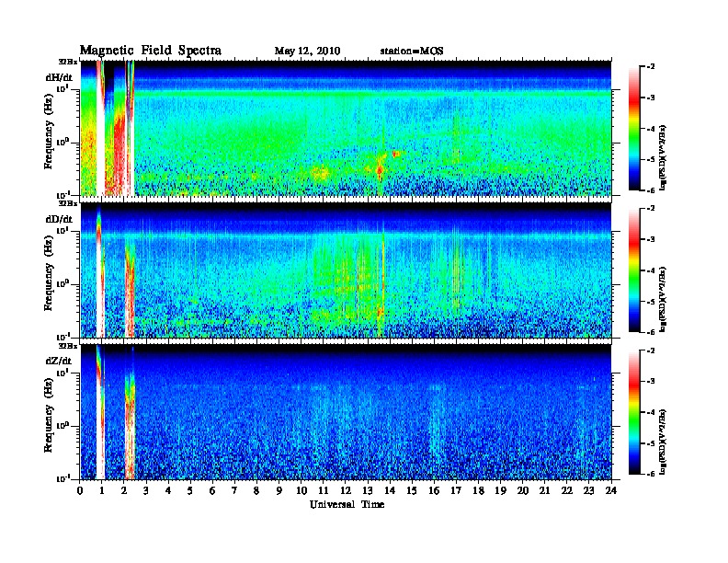
Task: Click hour 6 on time axis
Action: [212, 490]
